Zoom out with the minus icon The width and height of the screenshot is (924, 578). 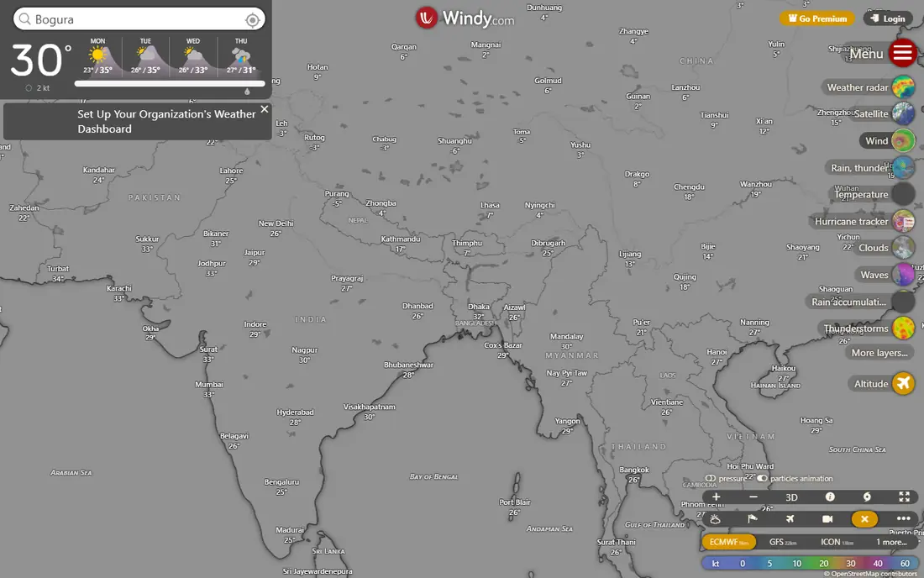753,497
